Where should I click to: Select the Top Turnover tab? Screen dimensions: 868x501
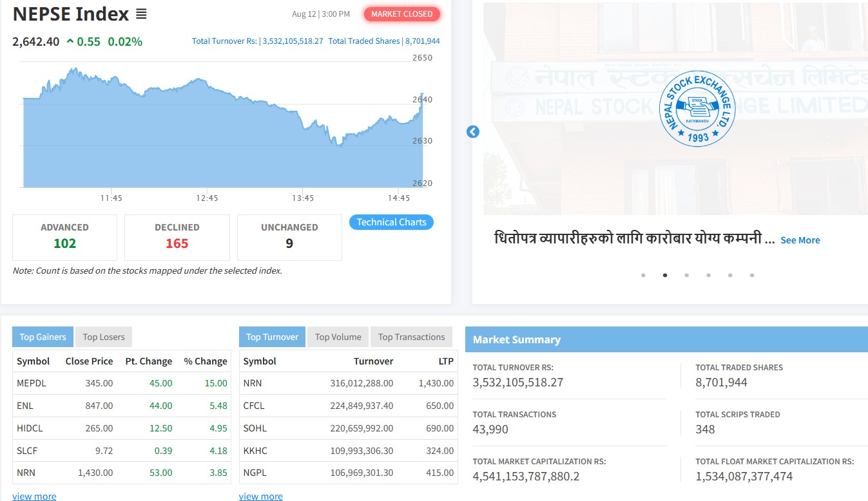pyautogui.click(x=272, y=337)
